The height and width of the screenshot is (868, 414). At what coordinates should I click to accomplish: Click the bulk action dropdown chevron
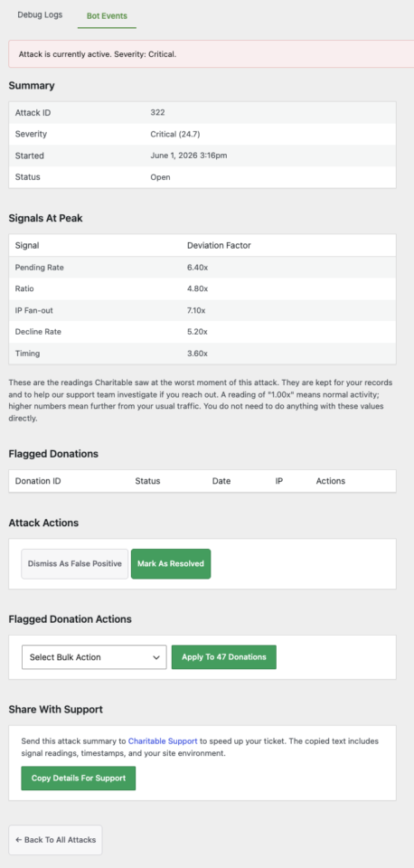coord(155,657)
